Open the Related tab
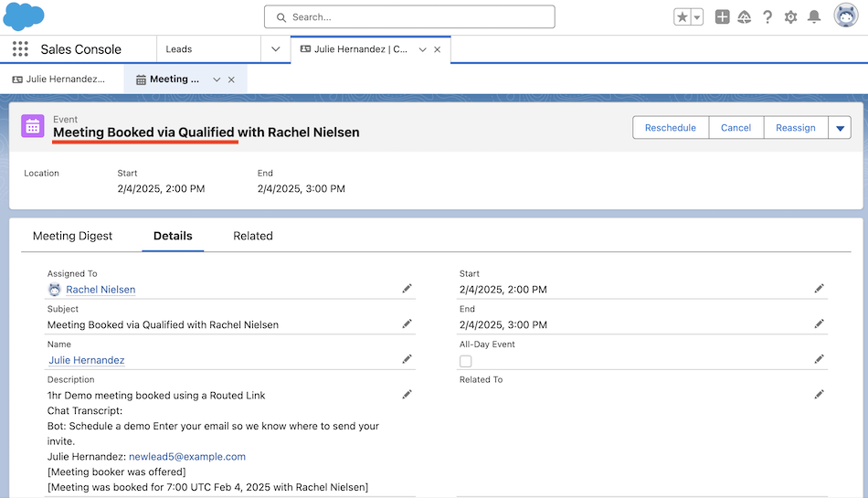 coord(253,236)
